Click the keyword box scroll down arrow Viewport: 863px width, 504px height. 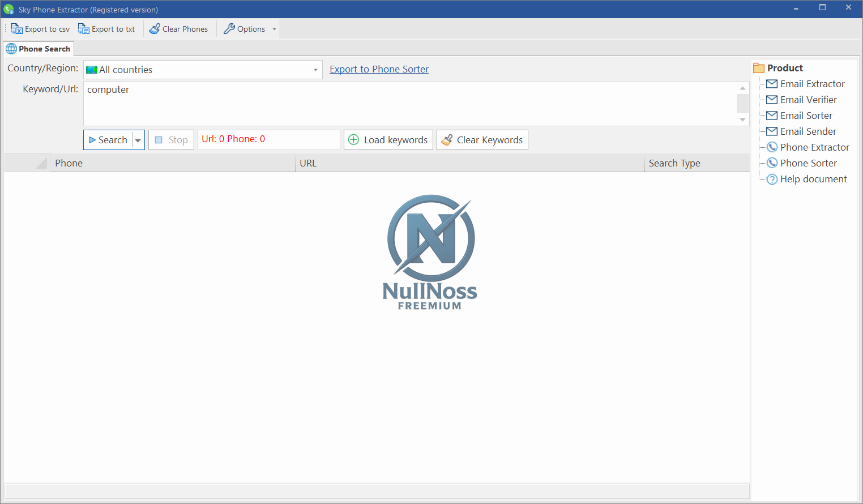point(742,119)
